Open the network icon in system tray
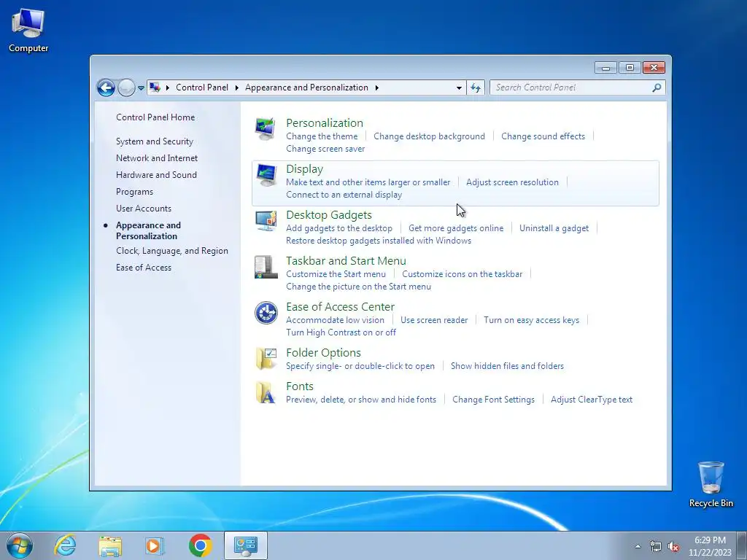The width and height of the screenshot is (747, 560). 656,546
